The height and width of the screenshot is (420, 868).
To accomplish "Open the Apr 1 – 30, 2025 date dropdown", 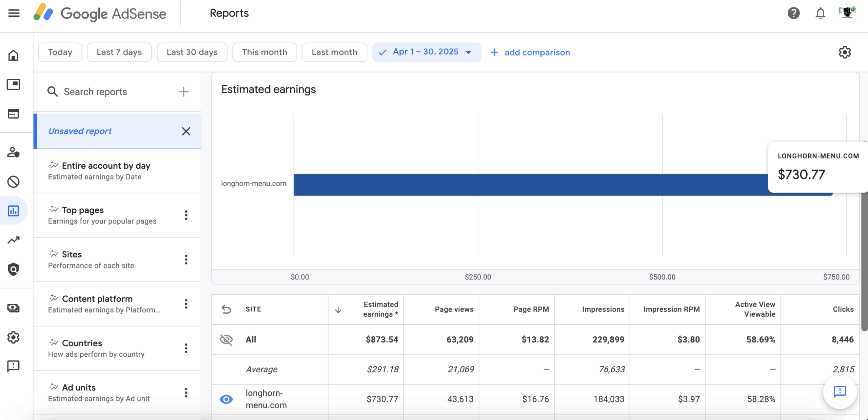I will (427, 52).
